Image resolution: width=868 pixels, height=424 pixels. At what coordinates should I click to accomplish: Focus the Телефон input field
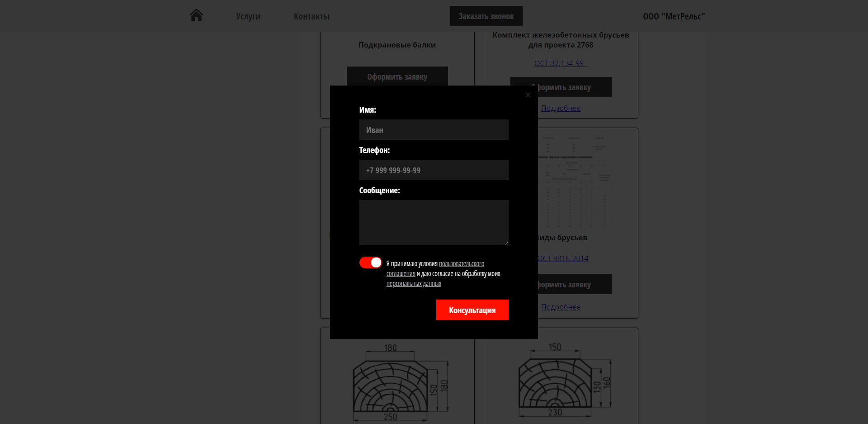coord(434,170)
